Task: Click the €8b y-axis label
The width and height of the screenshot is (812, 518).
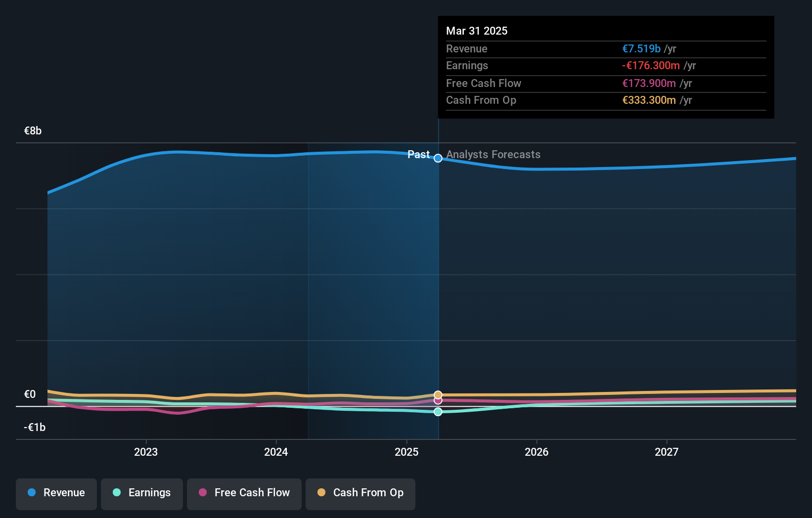Action: (33, 130)
